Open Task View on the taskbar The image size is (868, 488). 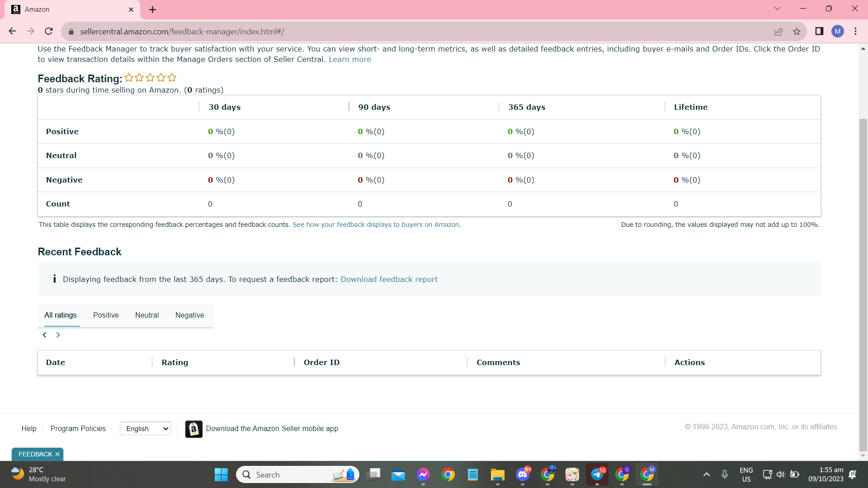point(374,474)
